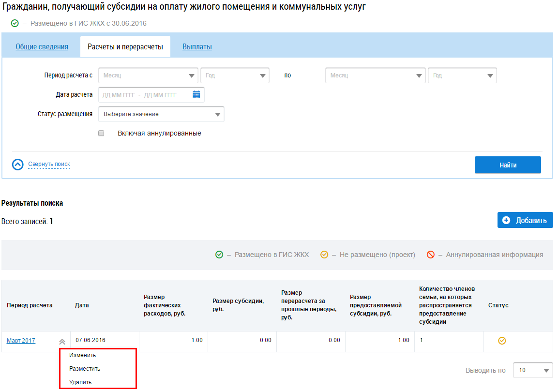
Task: Open the Март 2017 period link
Action: 21,341
